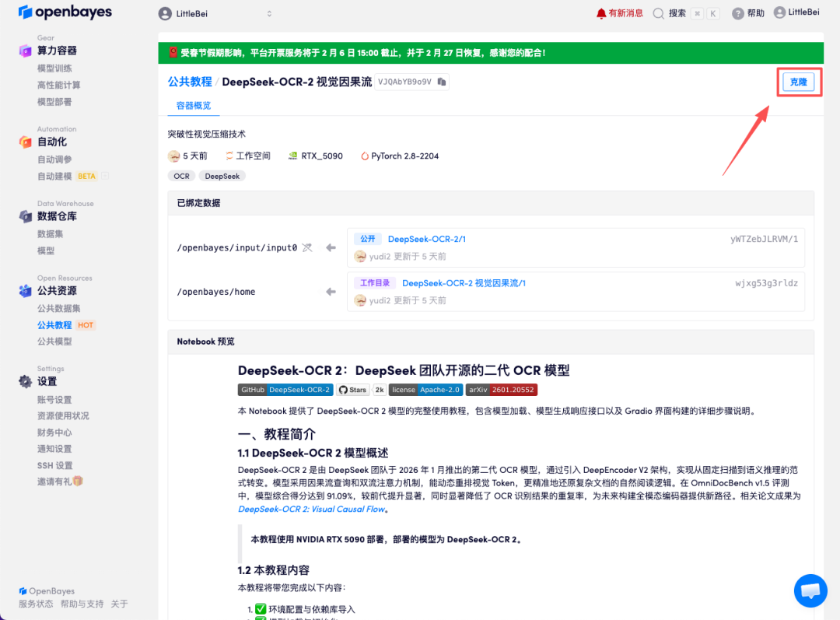Open 邀请有礼 in sidebar
840x620 pixels.
(x=60, y=482)
